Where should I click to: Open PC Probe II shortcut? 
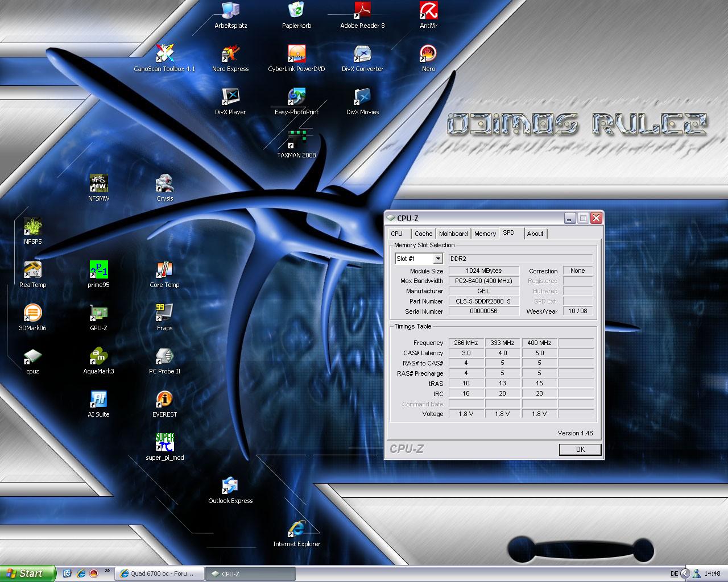164,360
